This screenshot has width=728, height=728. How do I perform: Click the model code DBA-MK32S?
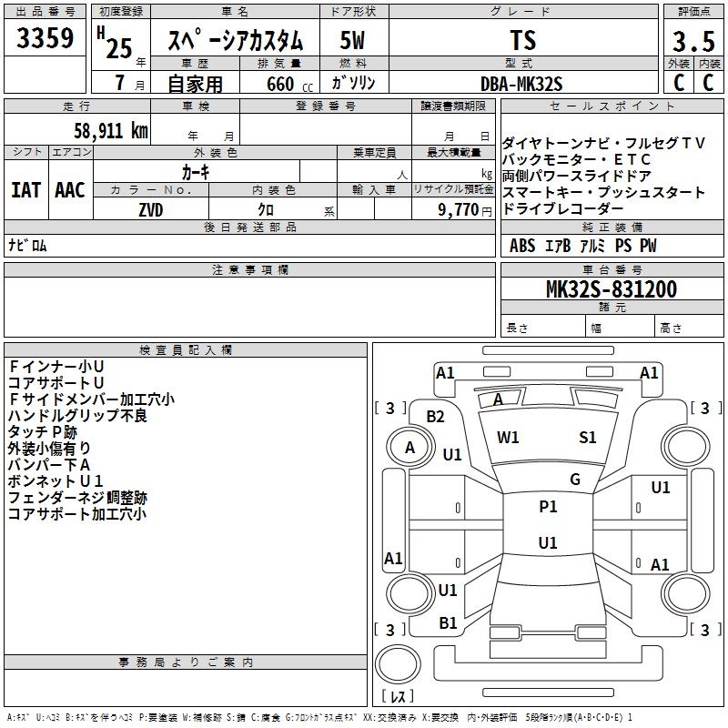(x=521, y=83)
